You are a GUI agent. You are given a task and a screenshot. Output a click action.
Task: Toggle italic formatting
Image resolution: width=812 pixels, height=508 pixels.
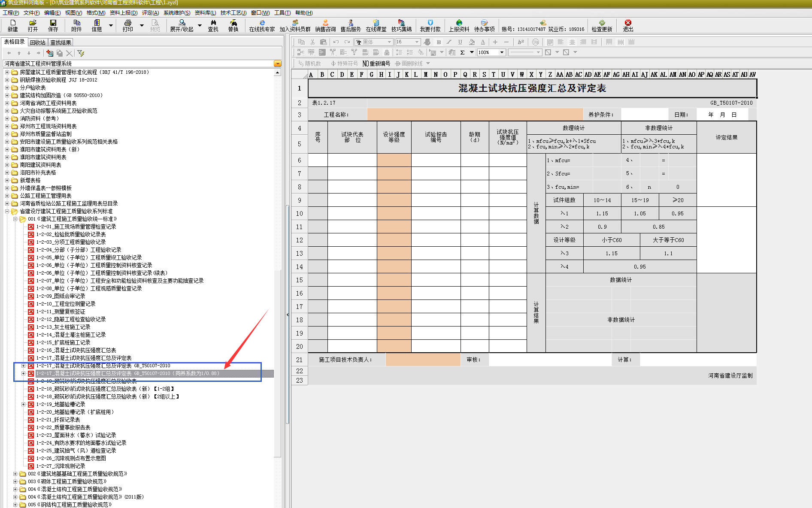click(x=449, y=42)
